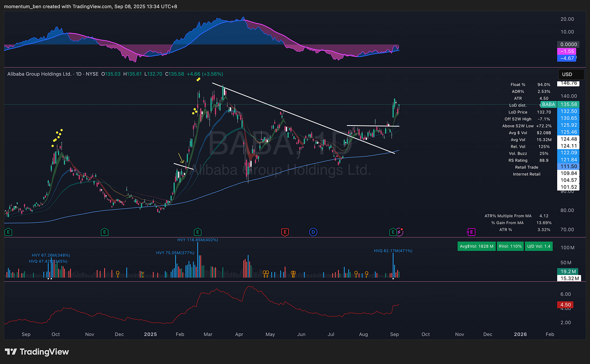
Task: Click the HVY 67.26M(348%) volume label
Action: pos(51,255)
